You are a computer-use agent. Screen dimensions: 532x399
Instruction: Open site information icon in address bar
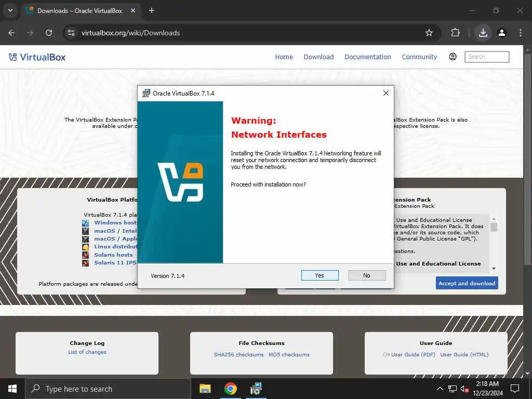click(71, 33)
